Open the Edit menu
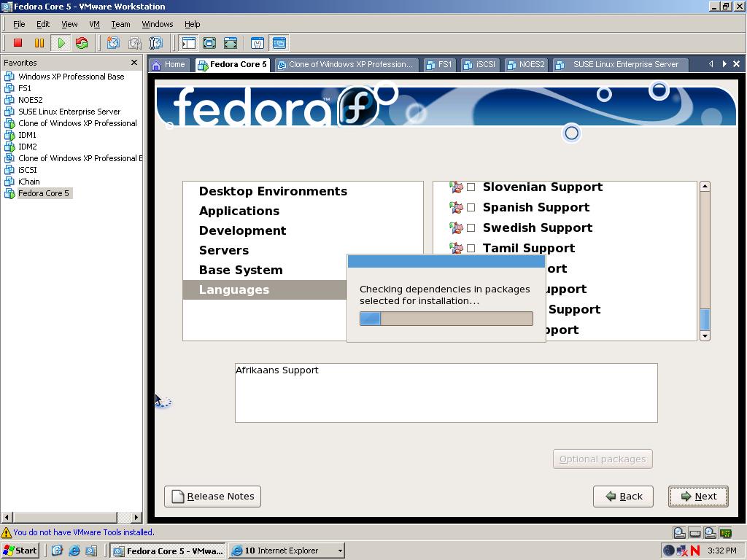 [x=43, y=24]
